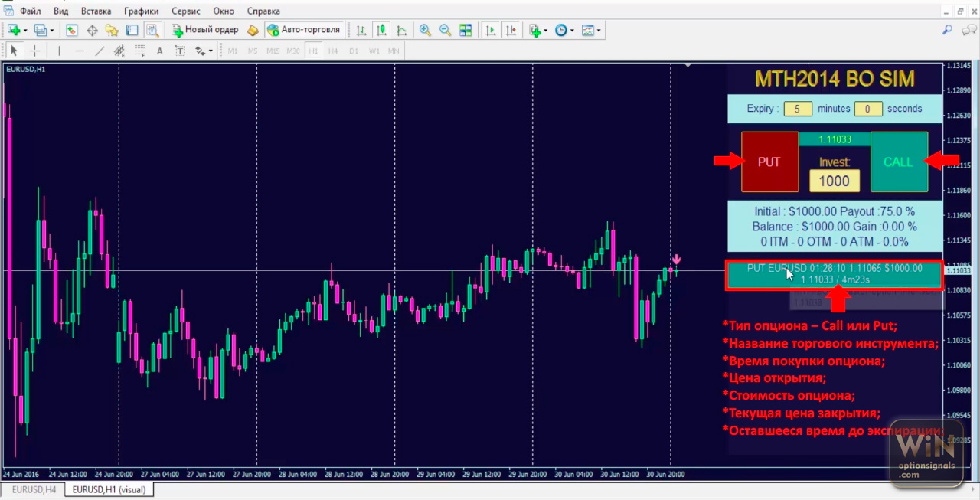Click the search magnifier icon
This screenshot has height=500, width=980.
point(947,30)
